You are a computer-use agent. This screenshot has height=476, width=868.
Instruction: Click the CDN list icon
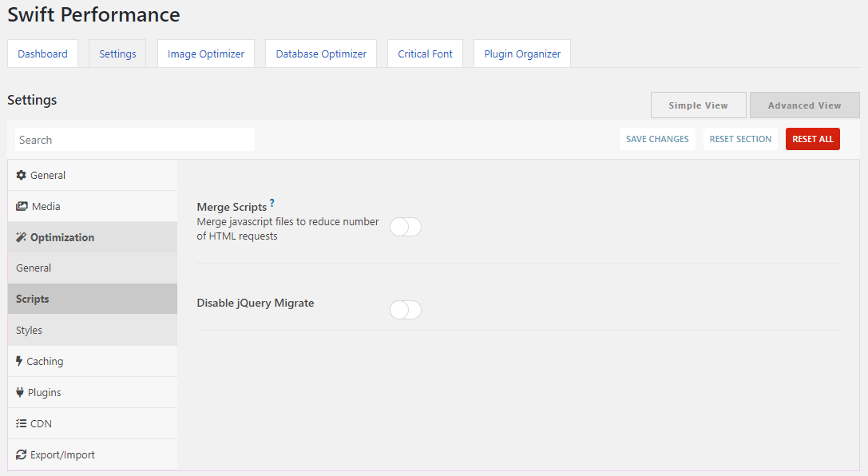[22, 423]
